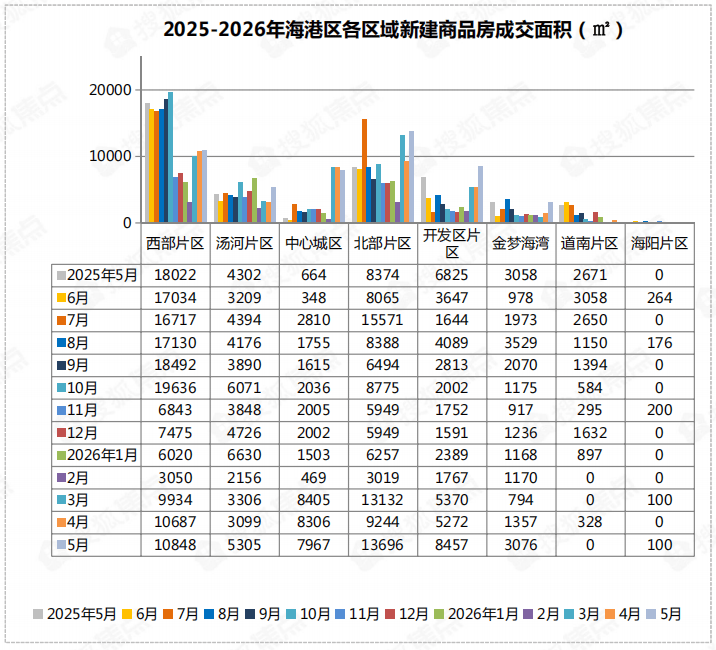Click the cell value 10848

pyautogui.click(x=175, y=545)
